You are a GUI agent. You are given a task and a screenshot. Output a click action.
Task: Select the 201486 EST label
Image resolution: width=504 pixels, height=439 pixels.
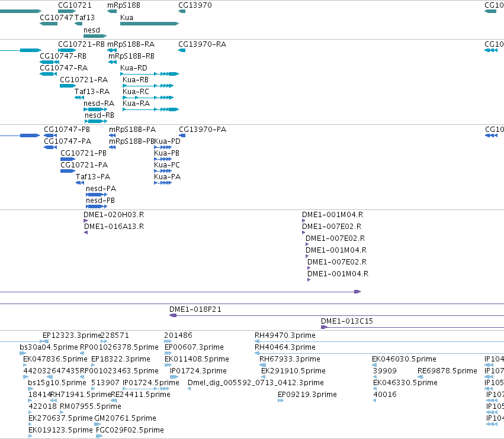point(178,335)
